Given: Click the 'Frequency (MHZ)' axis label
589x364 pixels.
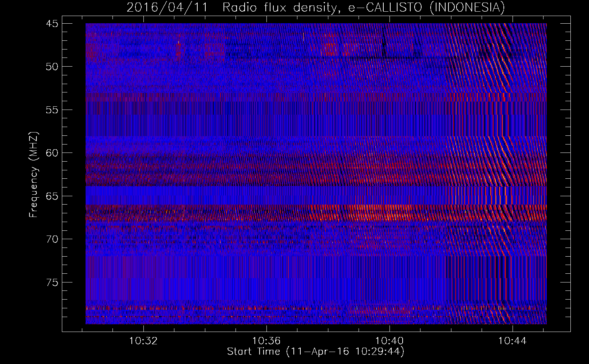Looking at the screenshot, I should click(x=33, y=175).
